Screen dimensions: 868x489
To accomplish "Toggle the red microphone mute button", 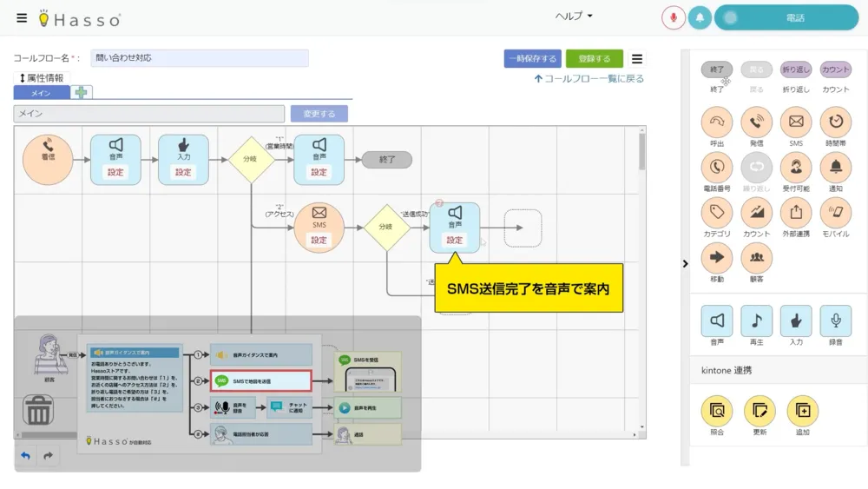I will (x=673, y=17).
